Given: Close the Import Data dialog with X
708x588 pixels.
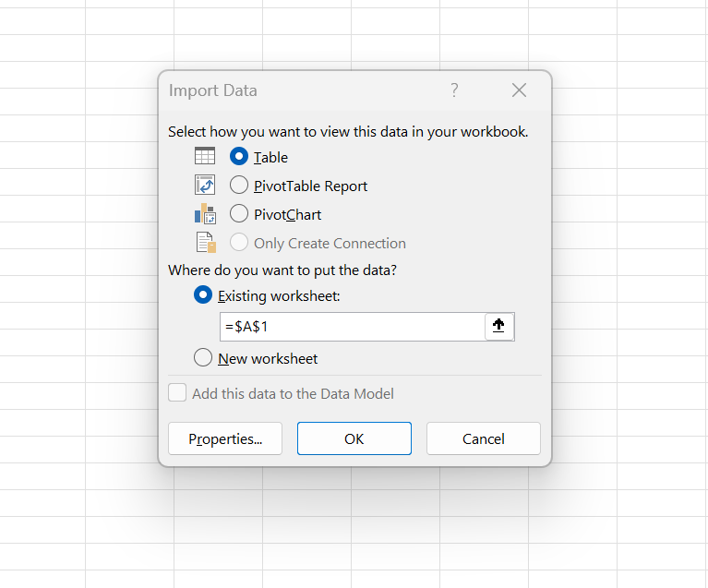Looking at the screenshot, I should point(519,90).
